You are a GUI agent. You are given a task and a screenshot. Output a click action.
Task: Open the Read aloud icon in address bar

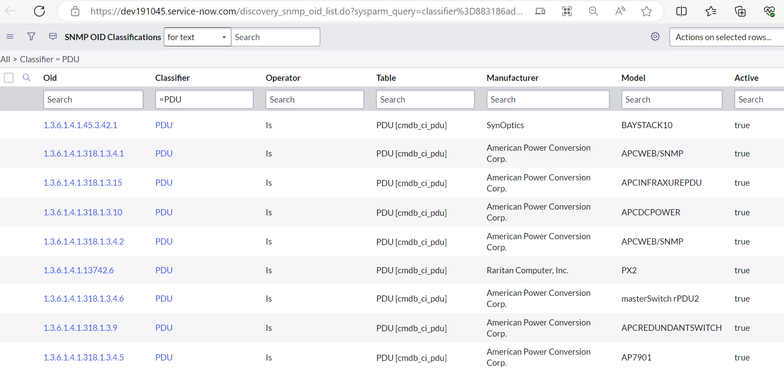point(620,11)
